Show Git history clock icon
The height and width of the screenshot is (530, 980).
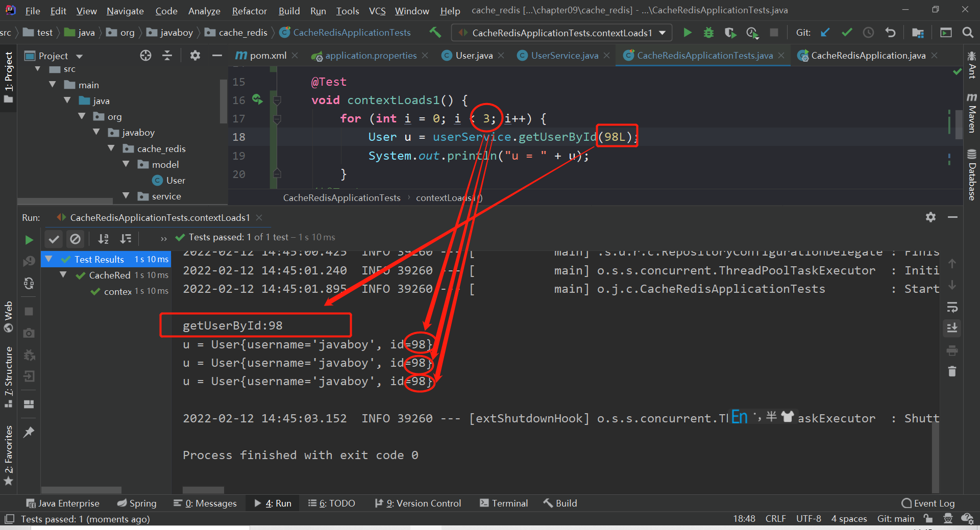tap(868, 33)
